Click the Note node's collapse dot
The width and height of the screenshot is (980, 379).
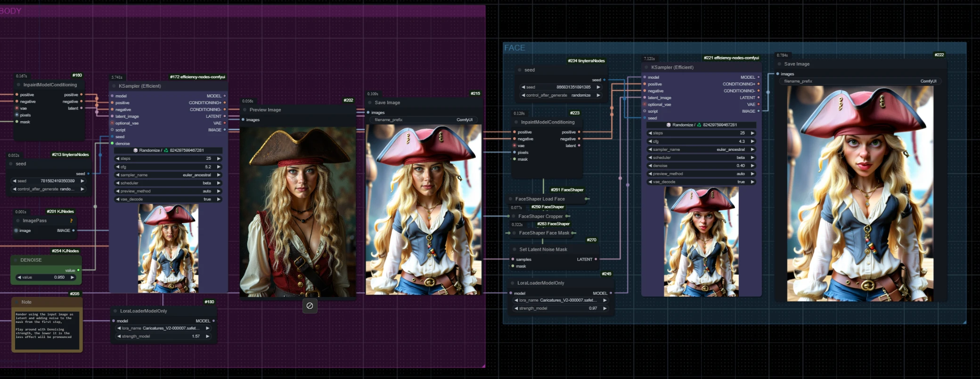click(16, 302)
